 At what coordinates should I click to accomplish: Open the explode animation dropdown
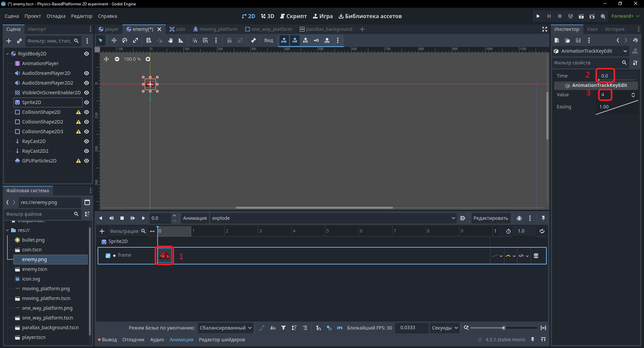tap(333, 218)
